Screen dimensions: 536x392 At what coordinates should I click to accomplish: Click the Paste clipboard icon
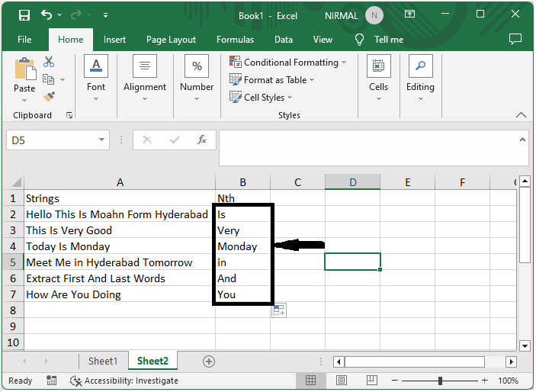25,69
